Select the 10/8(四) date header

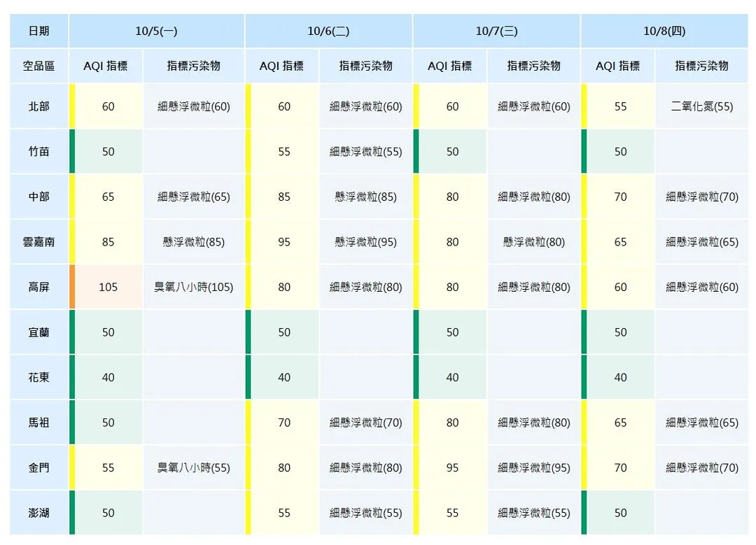click(x=664, y=31)
